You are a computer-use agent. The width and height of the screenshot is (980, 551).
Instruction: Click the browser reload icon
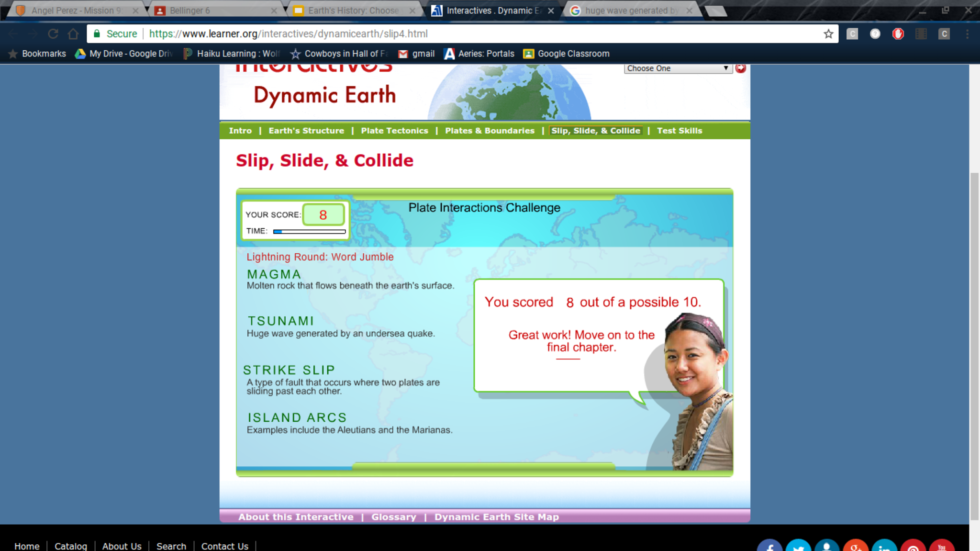[x=53, y=34]
